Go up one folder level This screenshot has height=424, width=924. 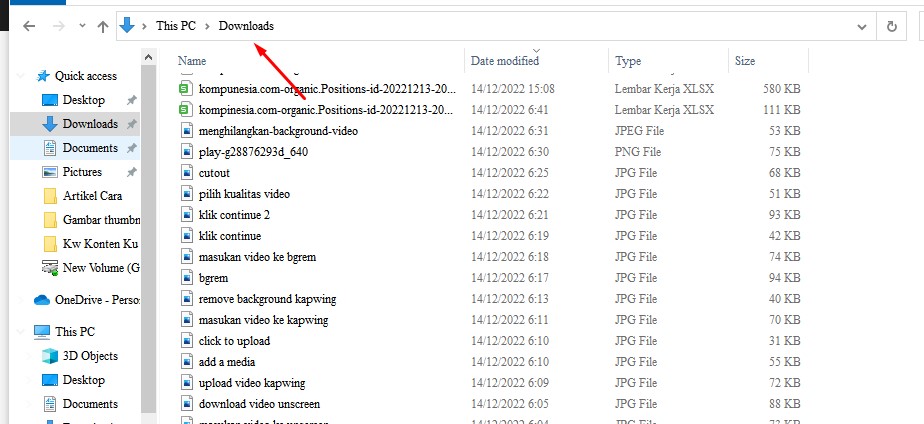103,26
